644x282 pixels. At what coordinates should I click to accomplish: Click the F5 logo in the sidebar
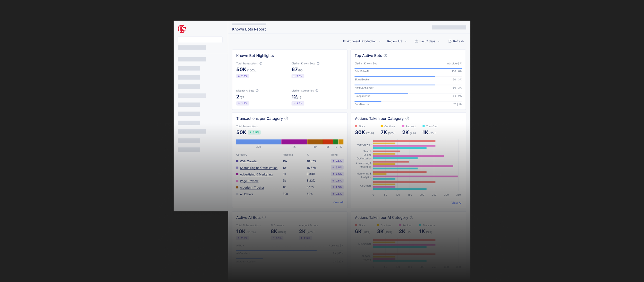pos(182,29)
